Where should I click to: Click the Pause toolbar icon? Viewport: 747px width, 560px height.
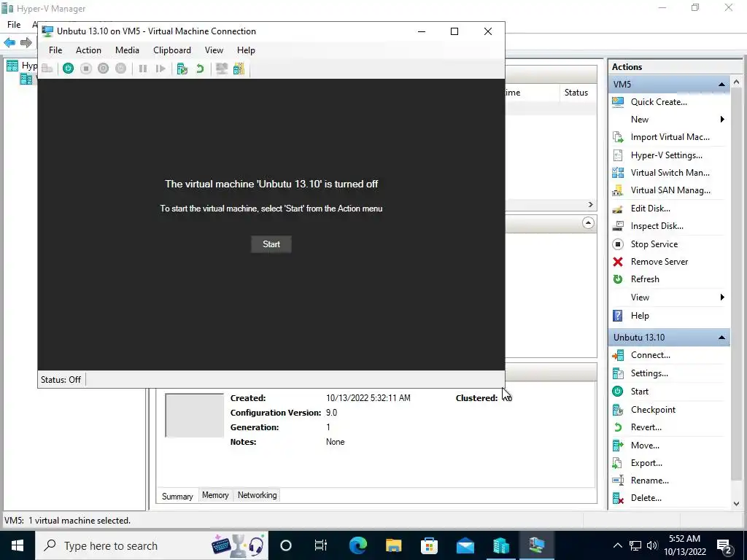point(142,69)
